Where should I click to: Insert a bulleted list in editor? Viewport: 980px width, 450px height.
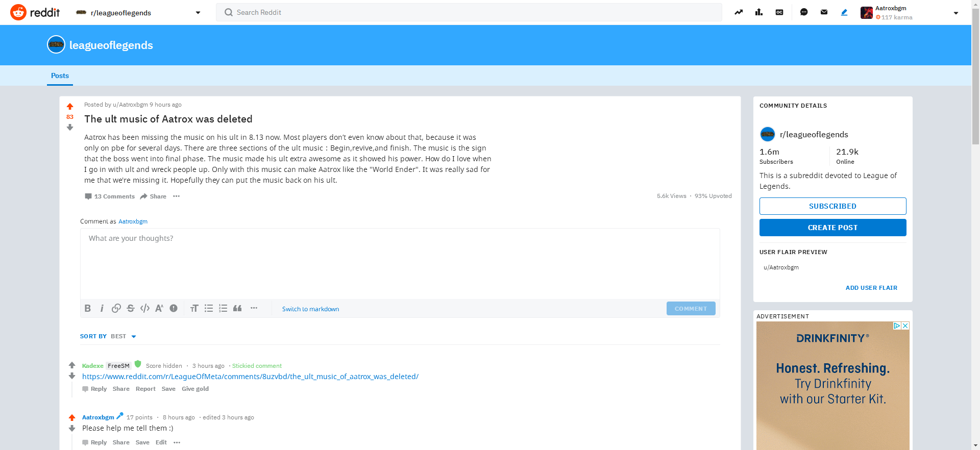(209, 308)
